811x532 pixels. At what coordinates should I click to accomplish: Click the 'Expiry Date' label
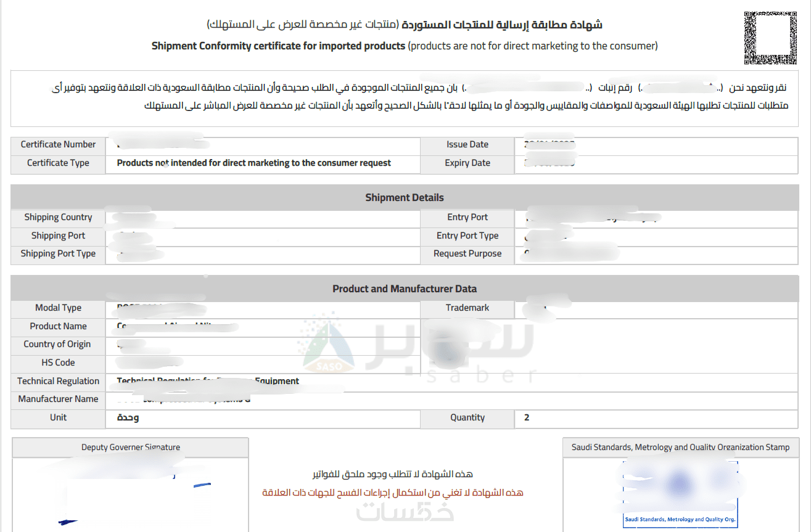[467, 163]
